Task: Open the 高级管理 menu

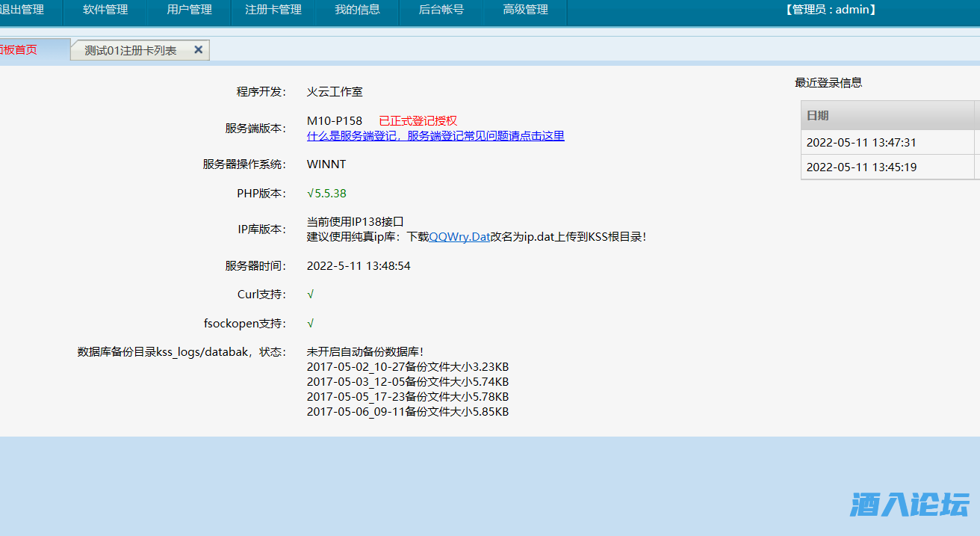Action: 525,10
